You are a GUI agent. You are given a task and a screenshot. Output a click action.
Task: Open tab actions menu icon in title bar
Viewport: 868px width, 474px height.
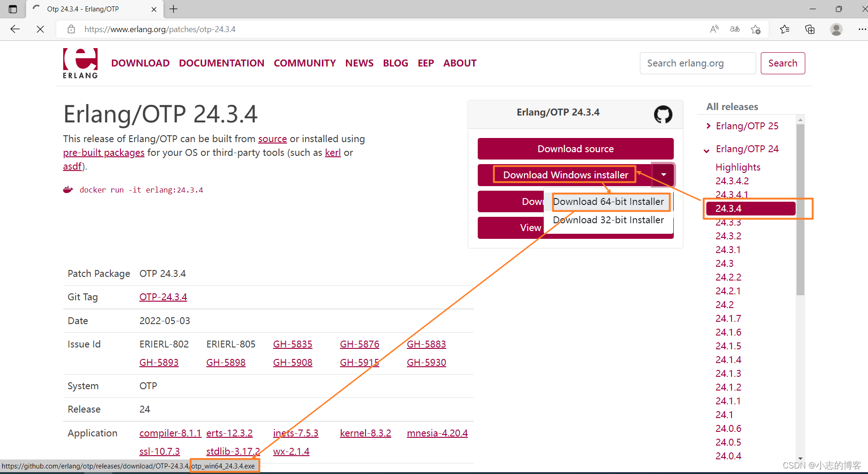click(x=13, y=9)
